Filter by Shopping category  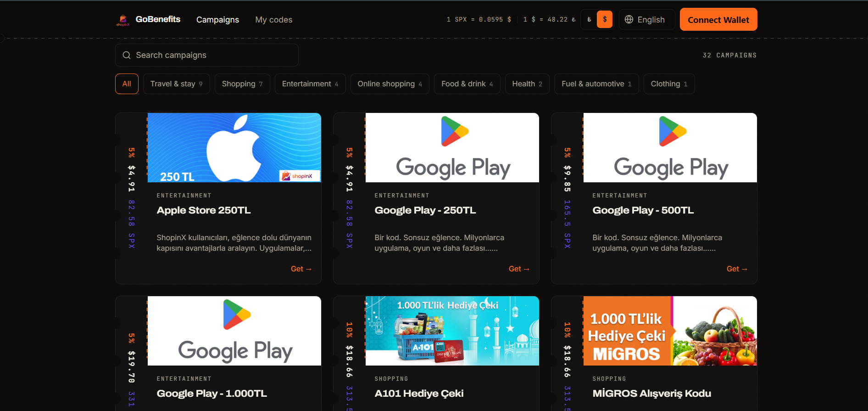coord(242,84)
